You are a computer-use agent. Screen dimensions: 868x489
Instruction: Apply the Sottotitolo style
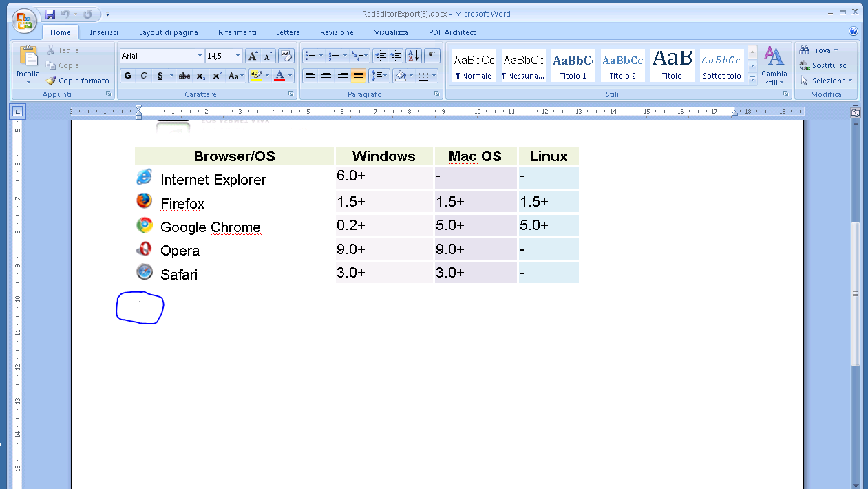tap(721, 65)
